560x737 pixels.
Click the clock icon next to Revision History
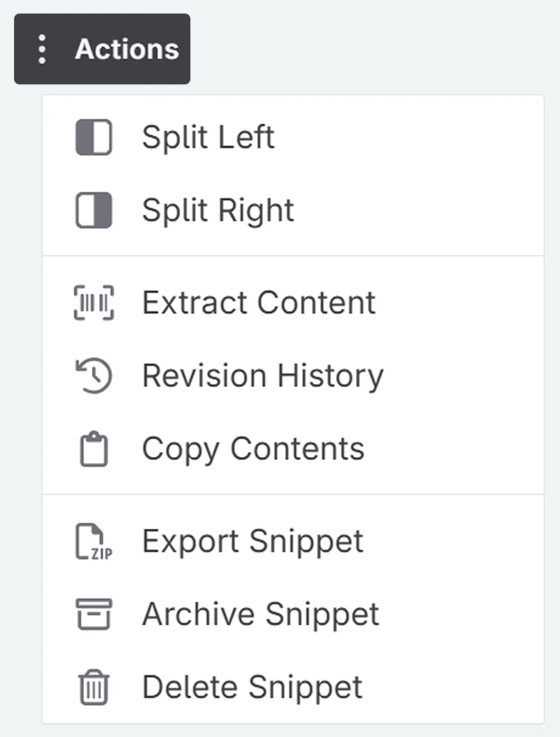[x=94, y=375]
